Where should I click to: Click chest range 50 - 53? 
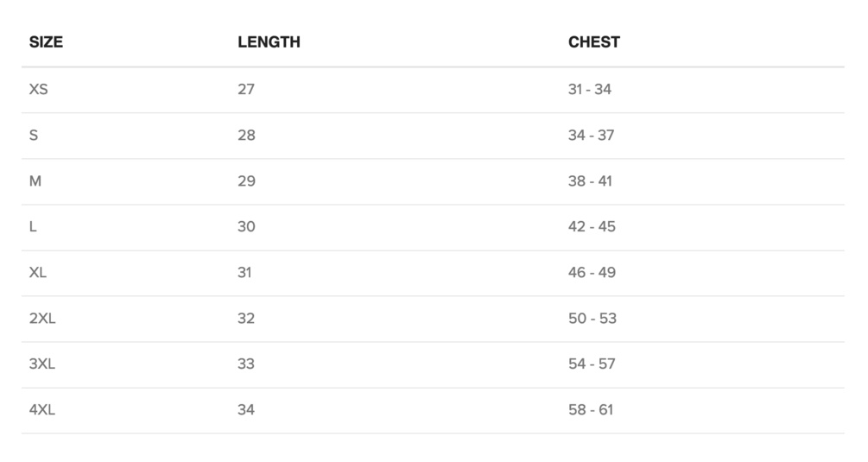click(x=592, y=318)
